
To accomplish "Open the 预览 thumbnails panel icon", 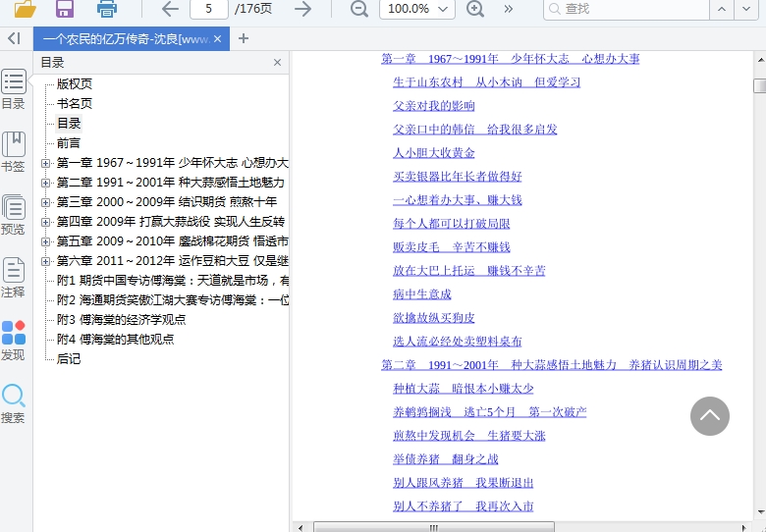I will click(x=13, y=215).
